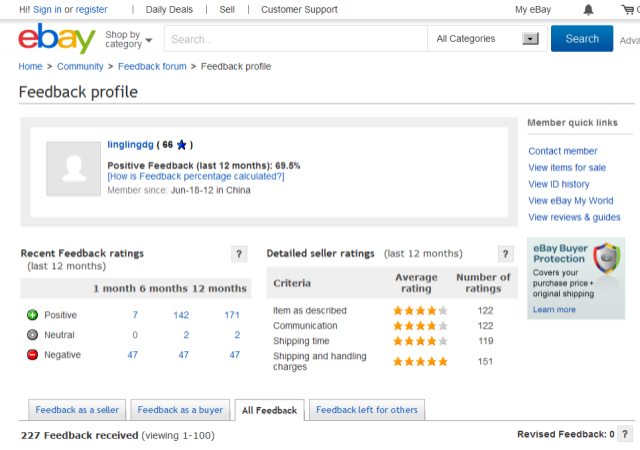This screenshot has width=640, height=450.
Task: Click the eBay logo
Action: pos(57,38)
